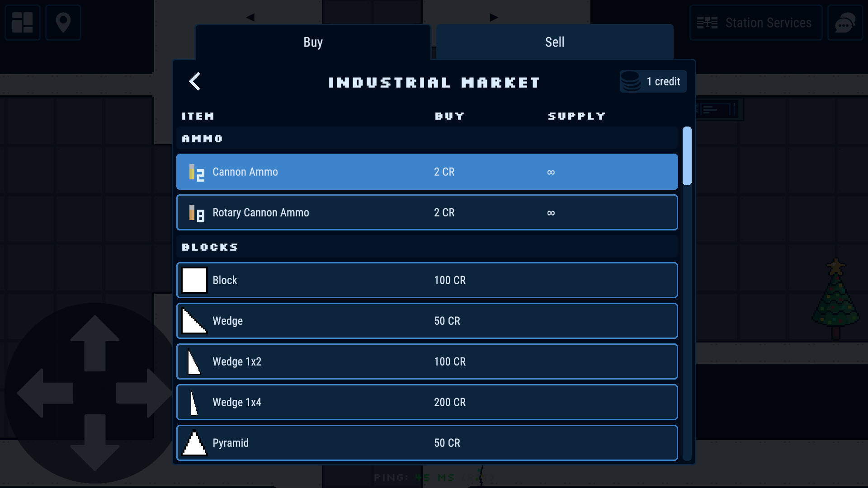Click the back arrow in Industrial Market
Image resolution: width=868 pixels, height=488 pixels.
tap(194, 82)
